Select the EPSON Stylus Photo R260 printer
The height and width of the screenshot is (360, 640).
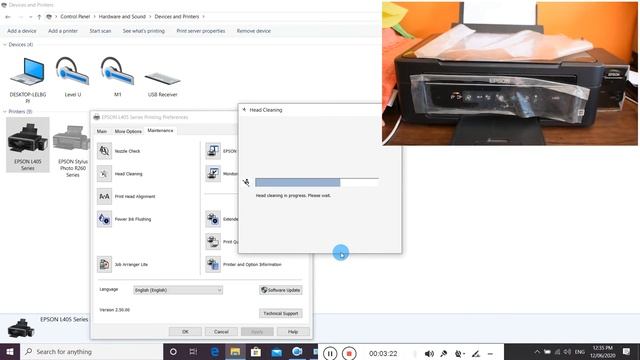coord(72,150)
